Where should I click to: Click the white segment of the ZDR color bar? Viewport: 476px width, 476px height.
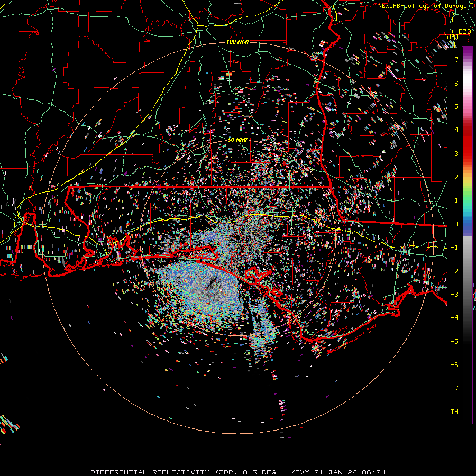(x=467, y=78)
